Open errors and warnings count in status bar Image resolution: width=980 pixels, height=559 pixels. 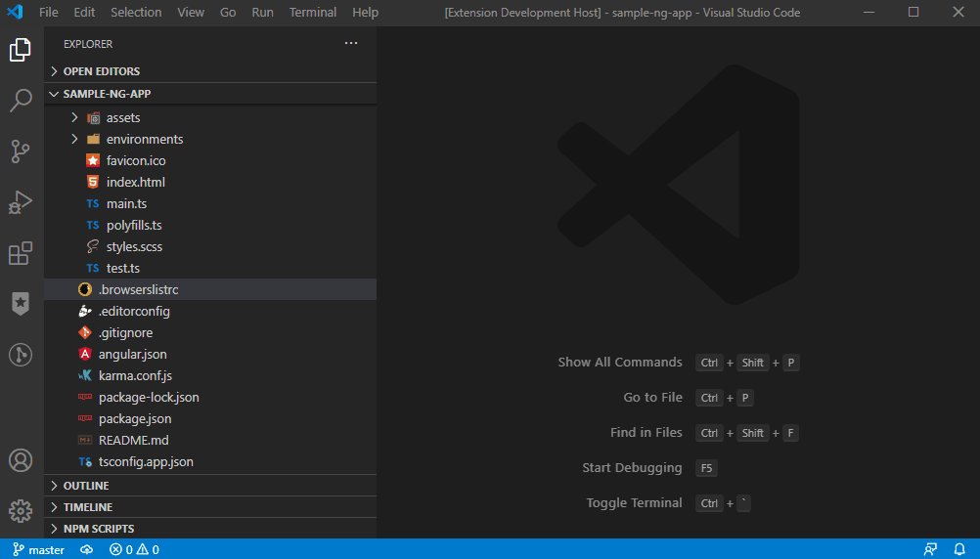point(134,549)
